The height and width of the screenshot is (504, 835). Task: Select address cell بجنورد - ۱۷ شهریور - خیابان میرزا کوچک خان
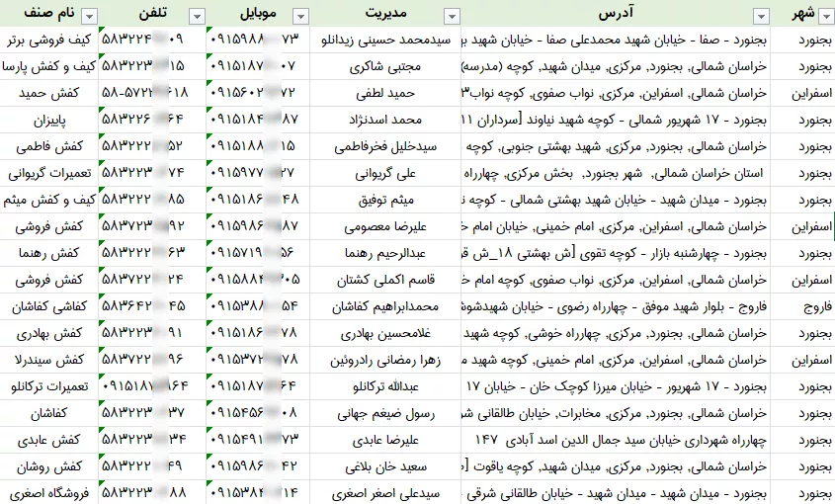[x=616, y=386]
